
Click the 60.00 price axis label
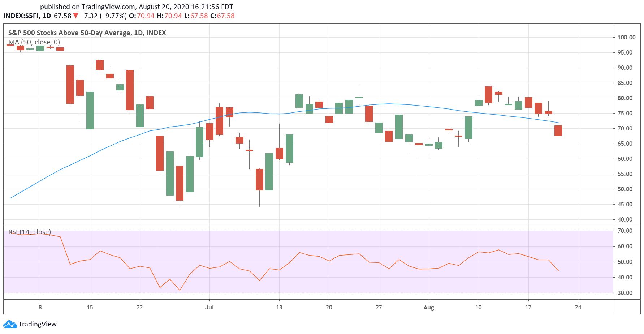pos(625,159)
